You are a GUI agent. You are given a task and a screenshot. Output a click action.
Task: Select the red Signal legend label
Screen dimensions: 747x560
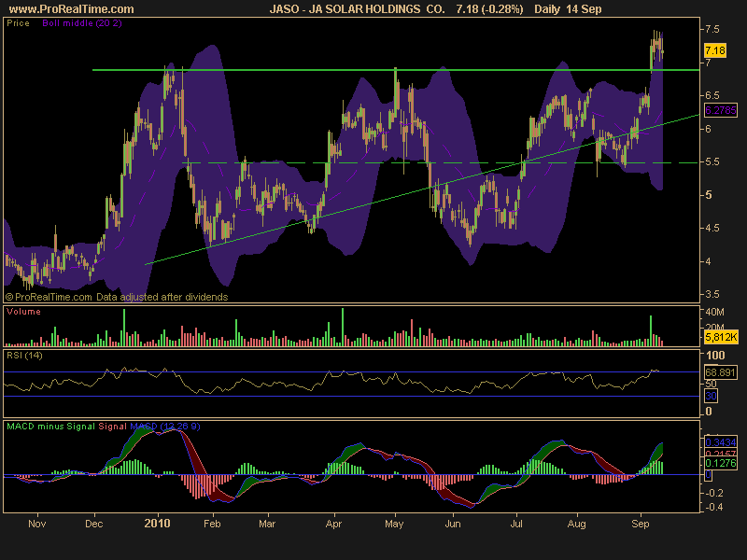coord(112,427)
